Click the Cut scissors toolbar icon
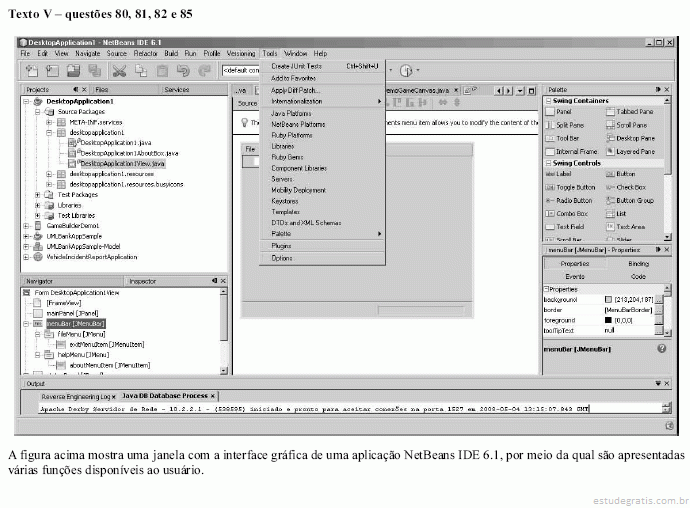Image resolution: width=690 pixels, height=508 pixels. (x=119, y=71)
